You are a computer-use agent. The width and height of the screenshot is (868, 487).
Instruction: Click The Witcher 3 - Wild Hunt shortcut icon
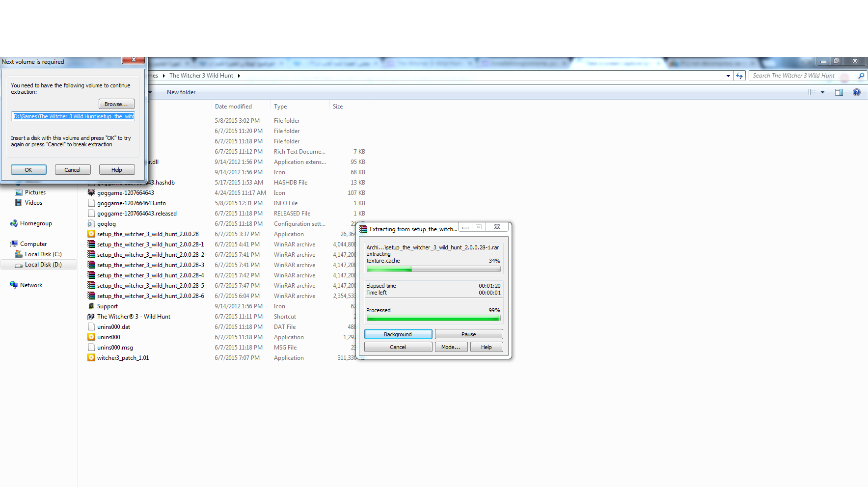coord(91,317)
